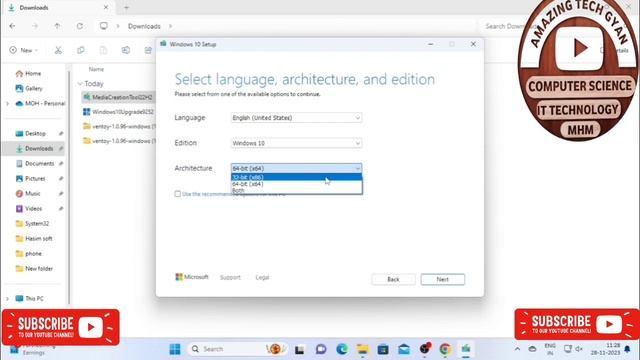Click the Rename icon in toolbar

[x=126, y=50]
